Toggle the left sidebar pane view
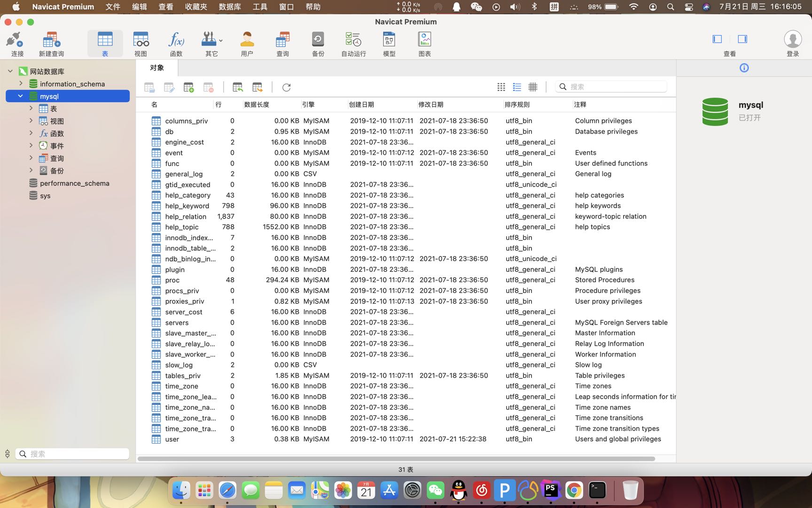Viewport: 812px width, 508px height. click(717, 39)
